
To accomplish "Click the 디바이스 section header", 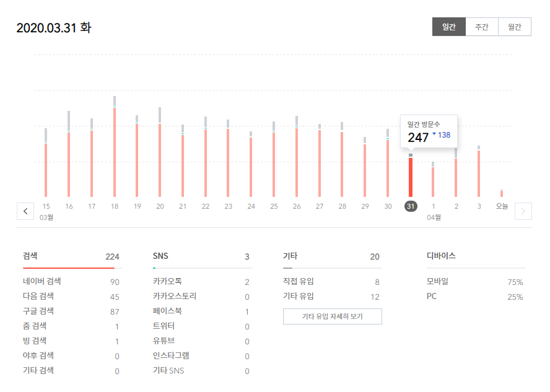I will coord(441,256).
